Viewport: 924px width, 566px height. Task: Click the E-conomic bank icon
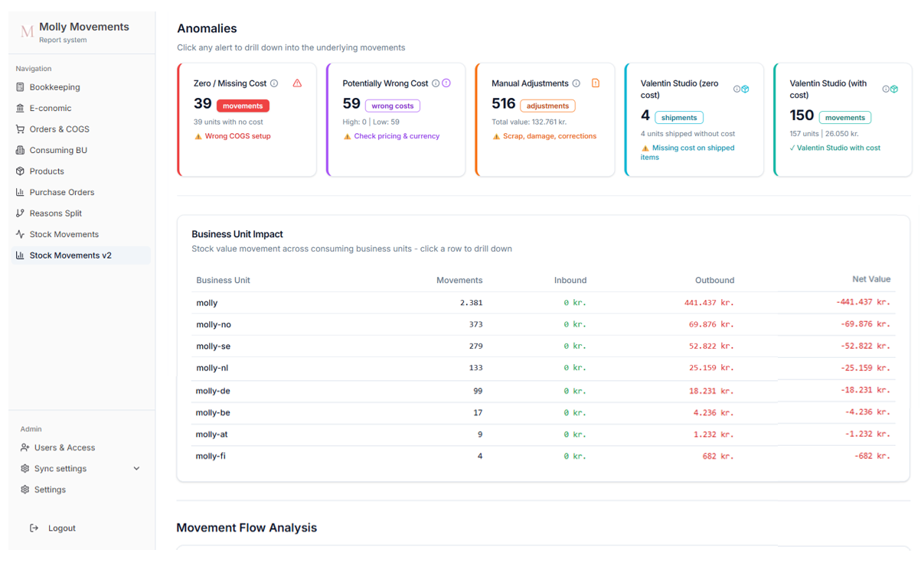click(20, 109)
